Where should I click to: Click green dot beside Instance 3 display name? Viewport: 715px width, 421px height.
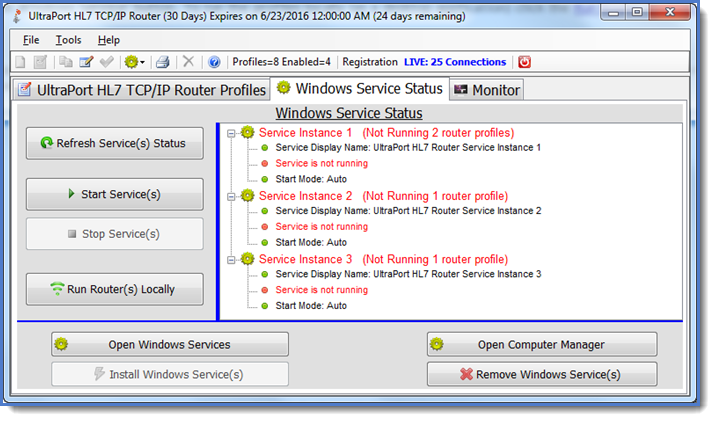pyautogui.click(x=264, y=274)
